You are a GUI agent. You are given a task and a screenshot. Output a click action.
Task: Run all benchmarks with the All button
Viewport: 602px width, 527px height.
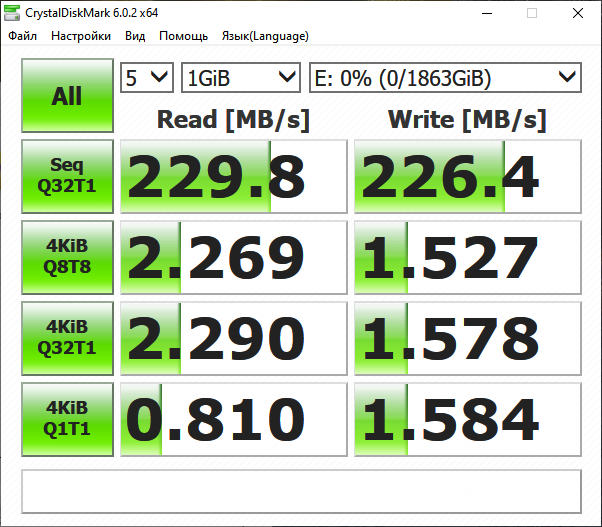(x=67, y=96)
